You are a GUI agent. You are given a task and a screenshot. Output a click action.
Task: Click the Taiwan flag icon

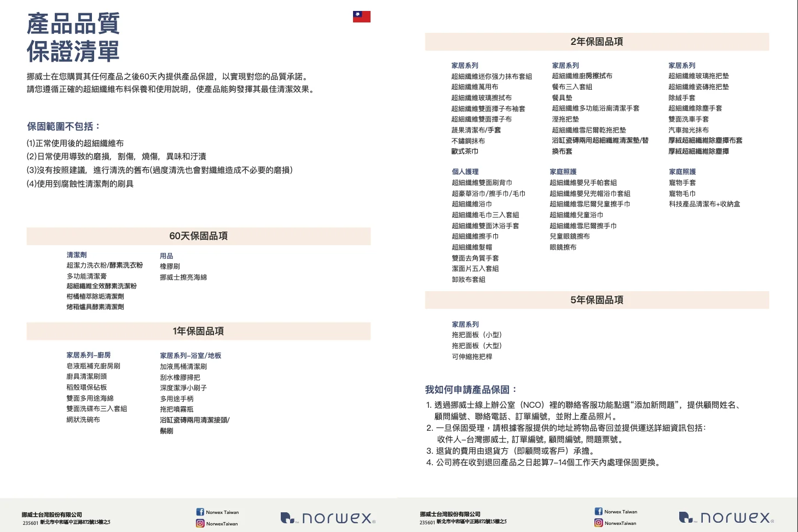pyautogui.click(x=361, y=16)
